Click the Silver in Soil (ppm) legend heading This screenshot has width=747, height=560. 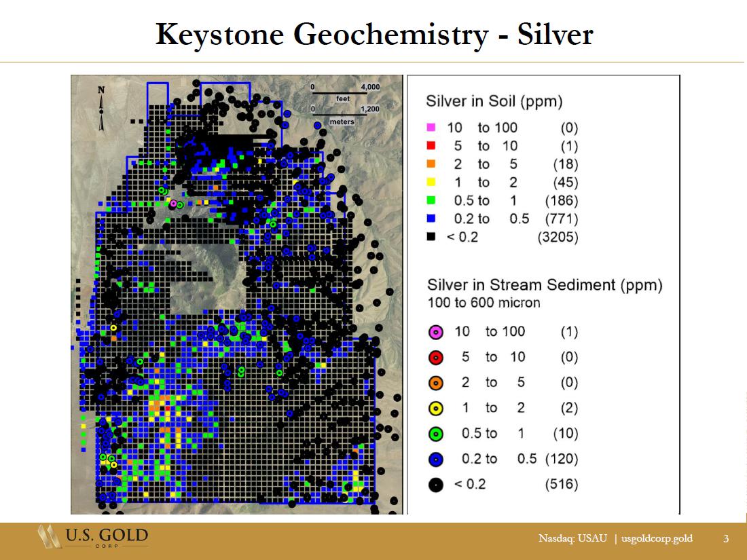494,101
